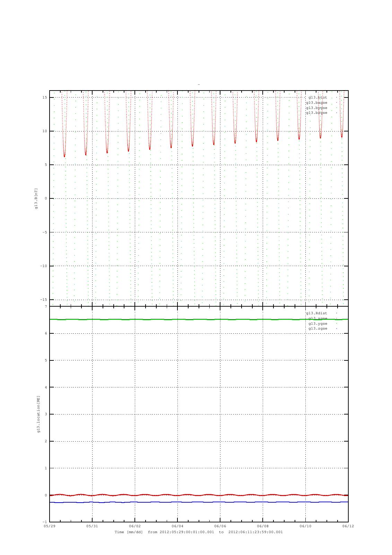The height and width of the screenshot is (555, 392).
Task: Click the -5 tick on the B axis
Action: [x=45, y=232]
